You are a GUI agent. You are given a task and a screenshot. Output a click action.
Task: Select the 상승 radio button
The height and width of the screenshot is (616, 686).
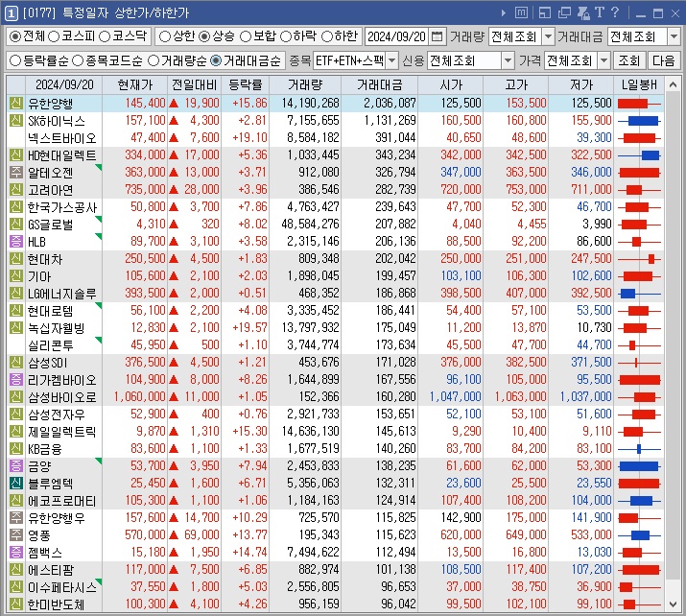[204, 36]
